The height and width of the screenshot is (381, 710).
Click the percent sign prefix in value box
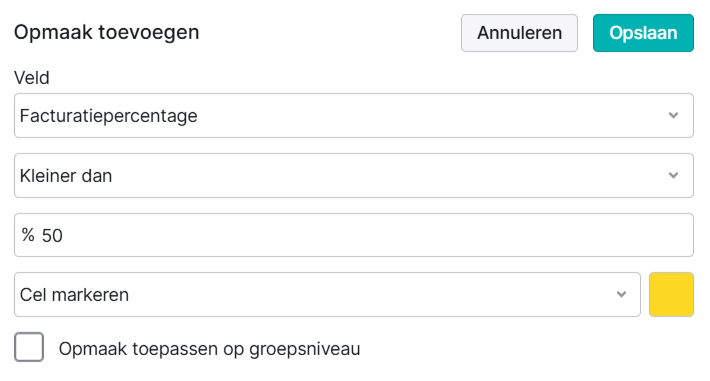28,235
